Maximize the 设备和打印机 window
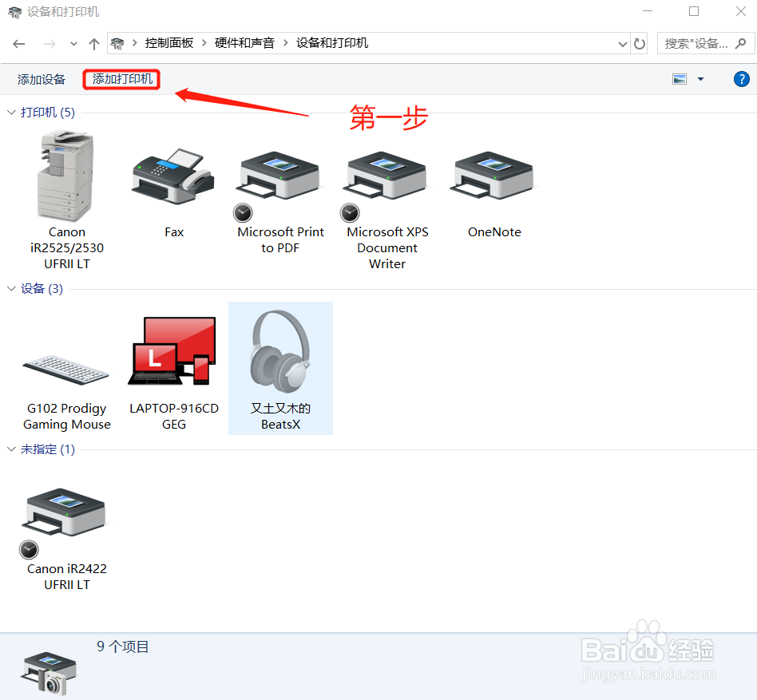This screenshot has height=700, width=757. [694, 11]
